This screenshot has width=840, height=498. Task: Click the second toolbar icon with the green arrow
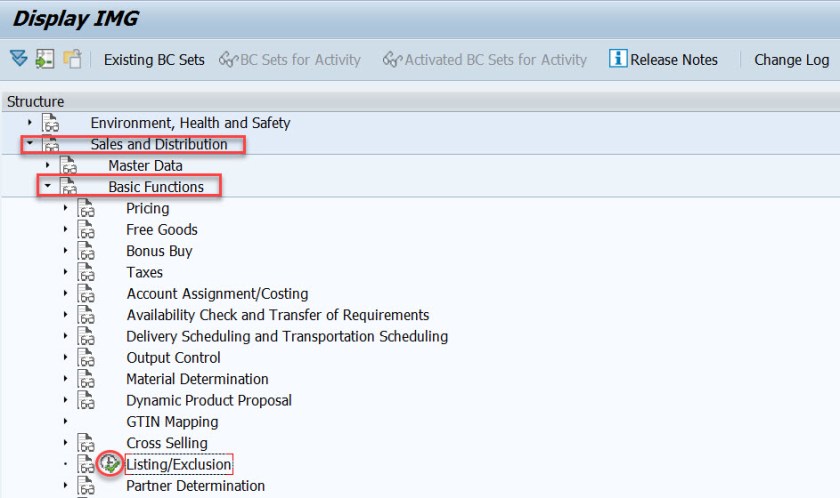(x=45, y=59)
